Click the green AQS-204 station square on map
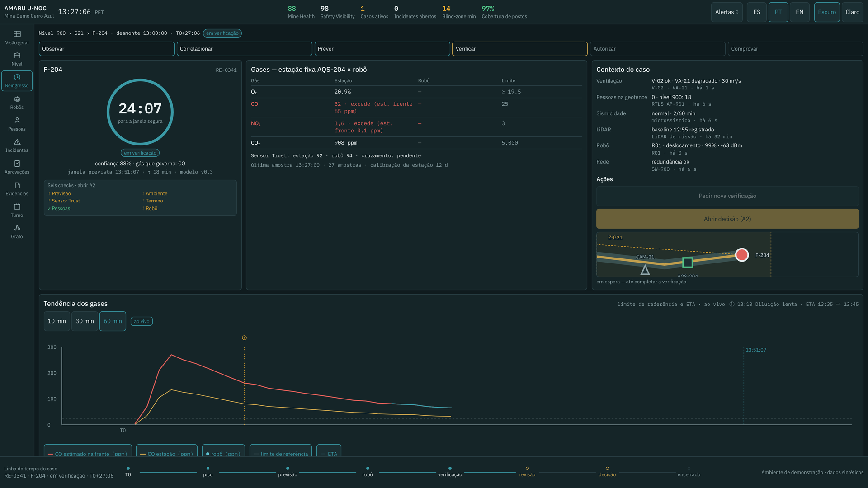The width and height of the screenshot is (868, 488). pos(688,263)
